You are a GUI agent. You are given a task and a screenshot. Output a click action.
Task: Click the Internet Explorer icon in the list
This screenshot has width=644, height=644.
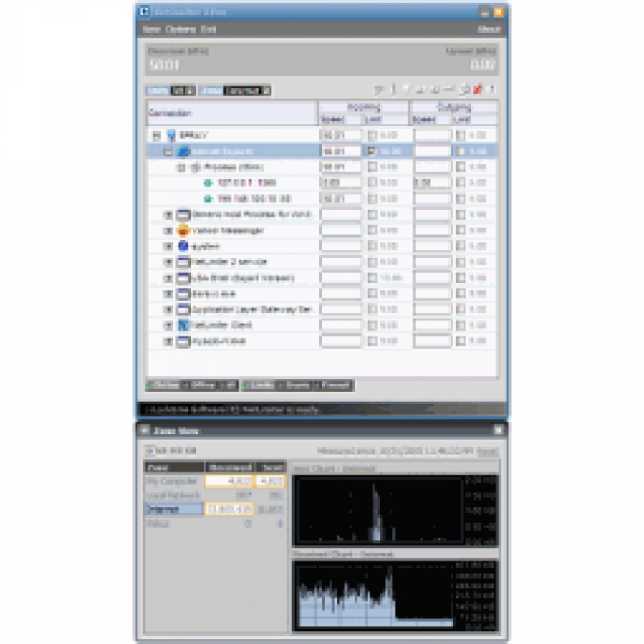[183, 151]
